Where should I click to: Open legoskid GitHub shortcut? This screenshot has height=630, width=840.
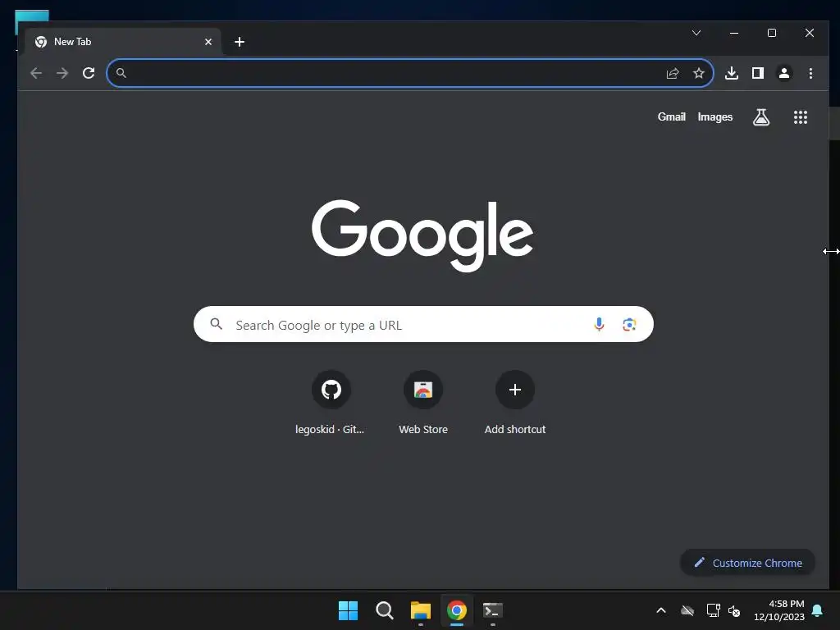tap(331, 402)
